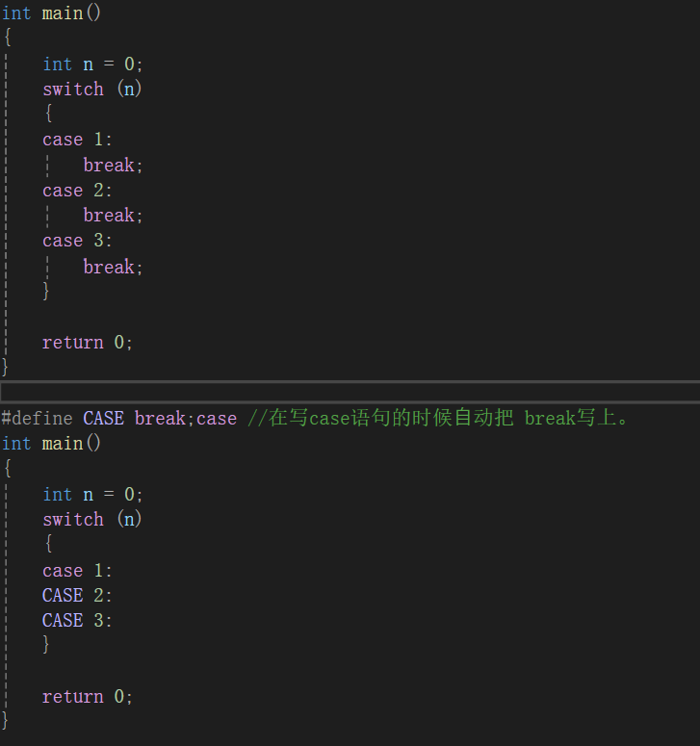Click 'switch (n)' in the first main function
This screenshot has height=746, width=700.
pyautogui.click(x=91, y=89)
